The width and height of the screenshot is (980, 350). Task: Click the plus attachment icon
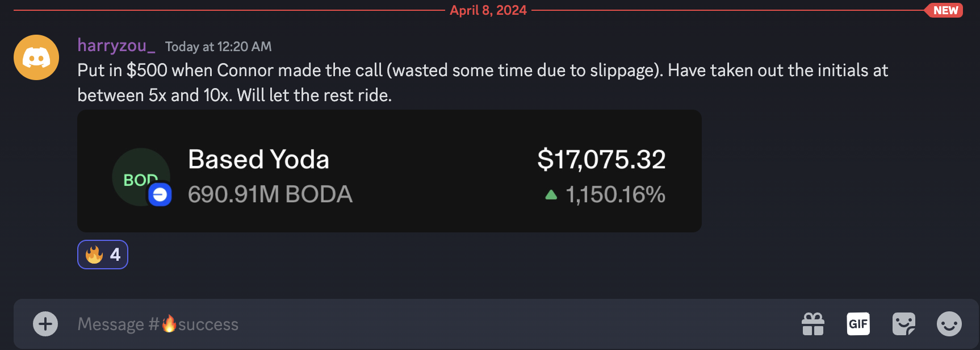click(45, 324)
